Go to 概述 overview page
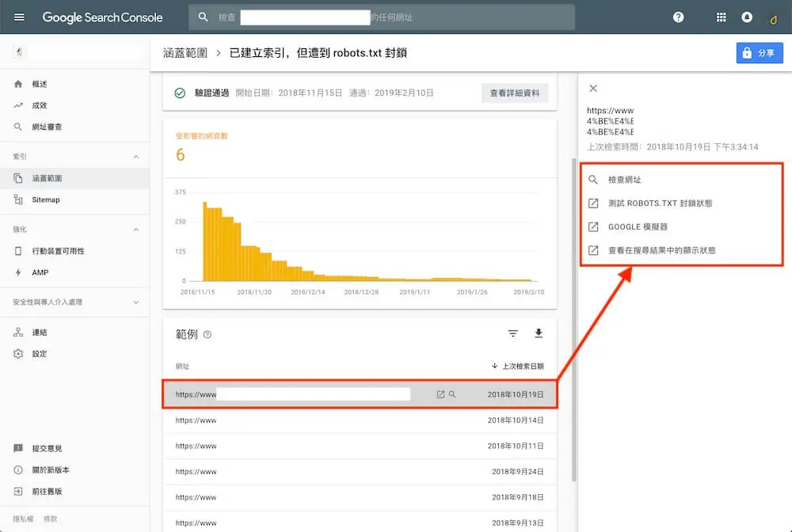The width and height of the screenshot is (792, 532). [74, 84]
